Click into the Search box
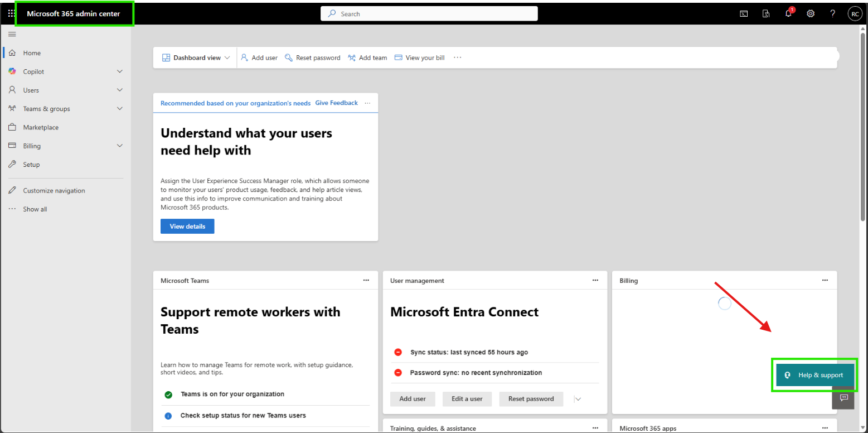The width and height of the screenshot is (868, 433). pos(429,13)
